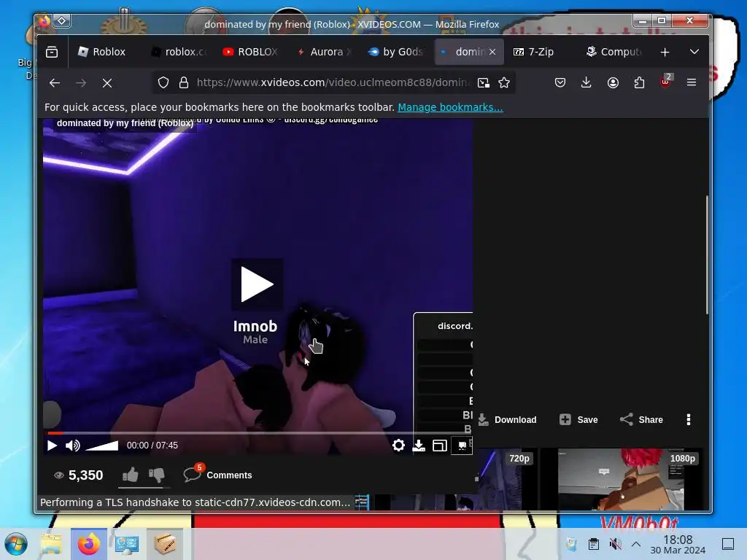Click the Firefox taskbar icon
This screenshot has width=747, height=560.
tap(88, 544)
